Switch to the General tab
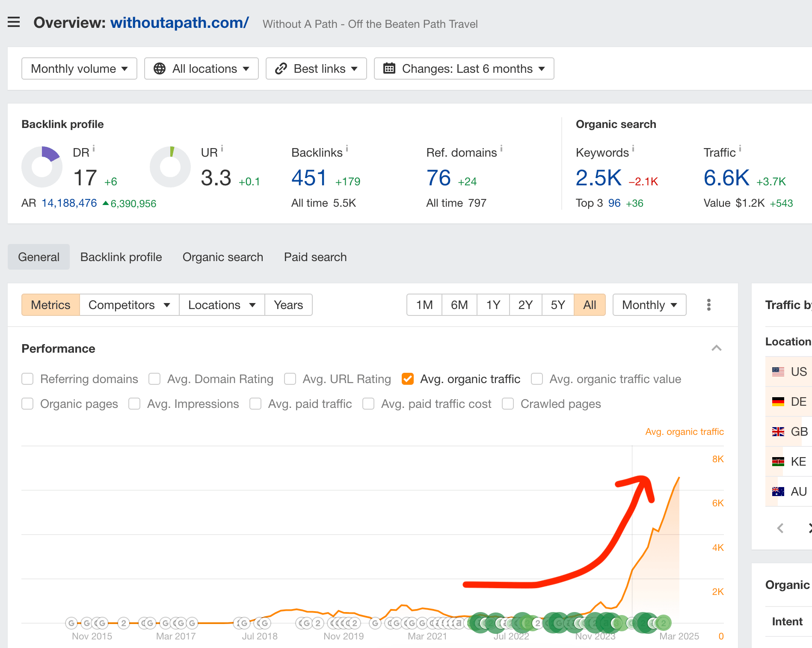The width and height of the screenshot is (812, 648). (x=39, y=257)
